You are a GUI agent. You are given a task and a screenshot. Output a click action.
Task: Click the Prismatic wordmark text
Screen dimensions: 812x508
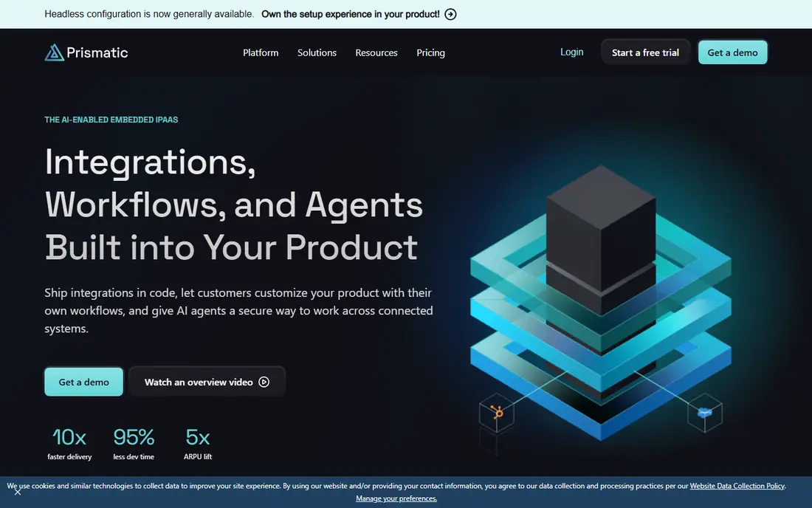point(97,53)
